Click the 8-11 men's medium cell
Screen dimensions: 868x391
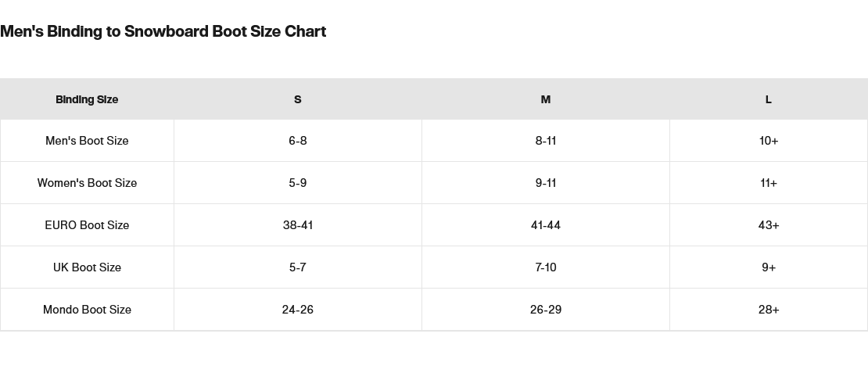(546, 141)
